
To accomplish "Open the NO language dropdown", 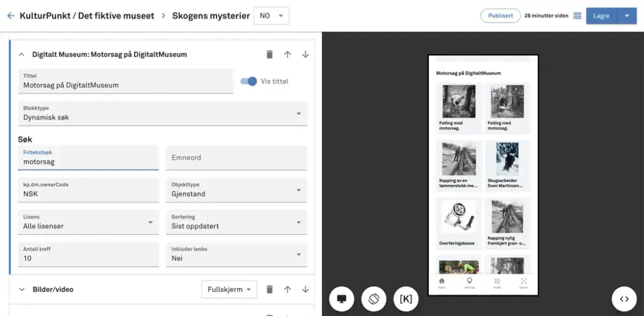I will (271, 15).
